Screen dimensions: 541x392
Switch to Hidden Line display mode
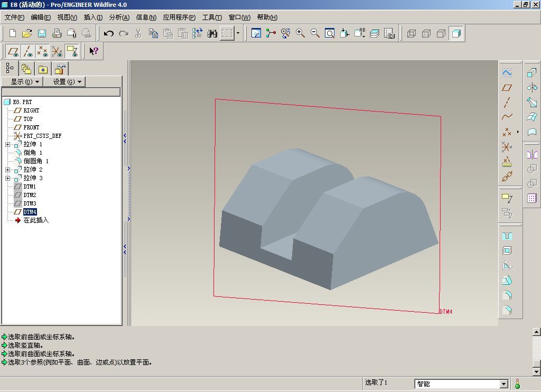tap(426, 33)
